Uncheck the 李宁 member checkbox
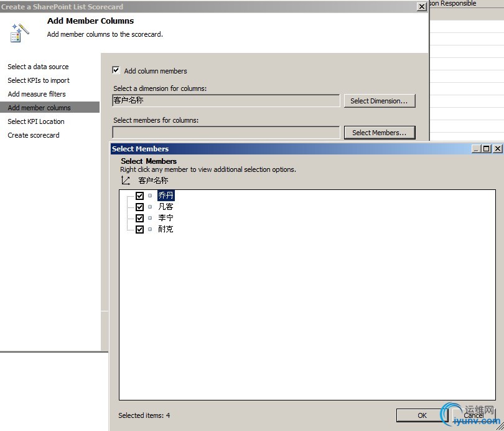The height and width of the screenshot is (431, 504). [139, 218]
